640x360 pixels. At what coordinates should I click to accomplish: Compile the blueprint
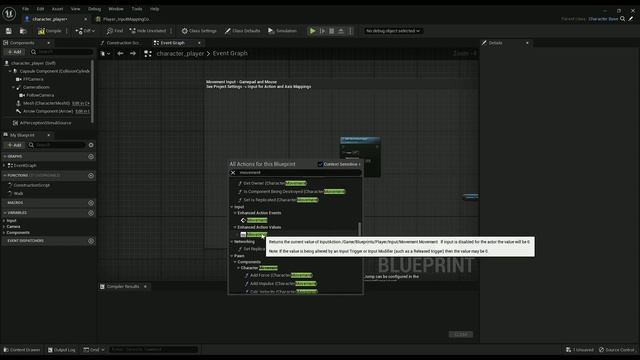[49, 31]
